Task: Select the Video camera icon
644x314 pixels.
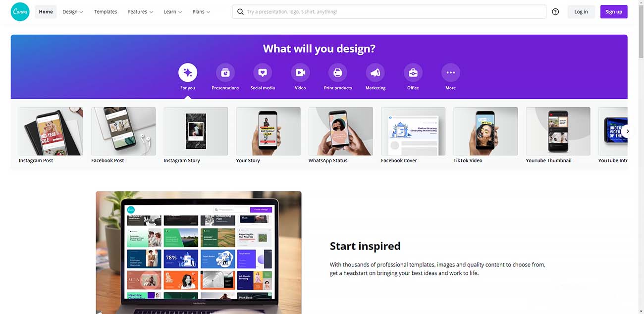Action: pos(300,72)
